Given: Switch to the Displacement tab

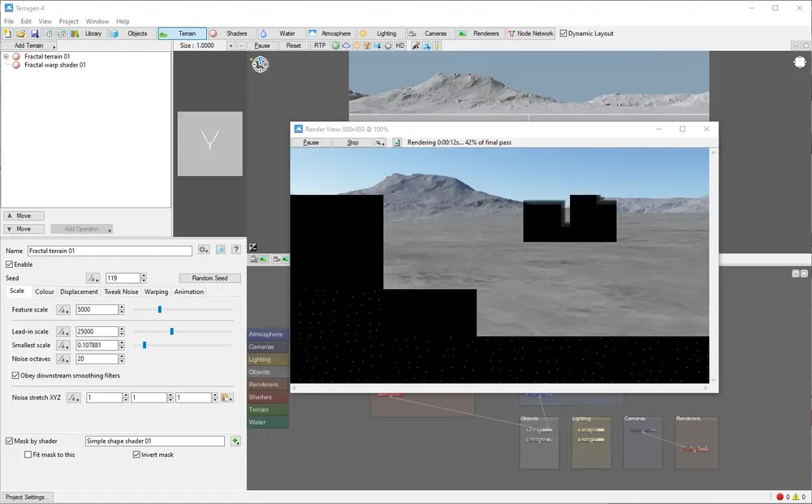Looking at the screenshot, I should point(79,292).
